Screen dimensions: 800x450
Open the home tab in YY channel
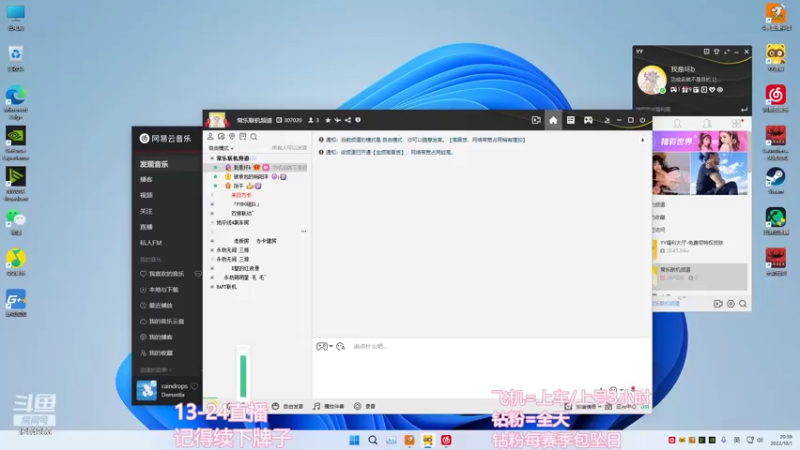click(553, 120)
